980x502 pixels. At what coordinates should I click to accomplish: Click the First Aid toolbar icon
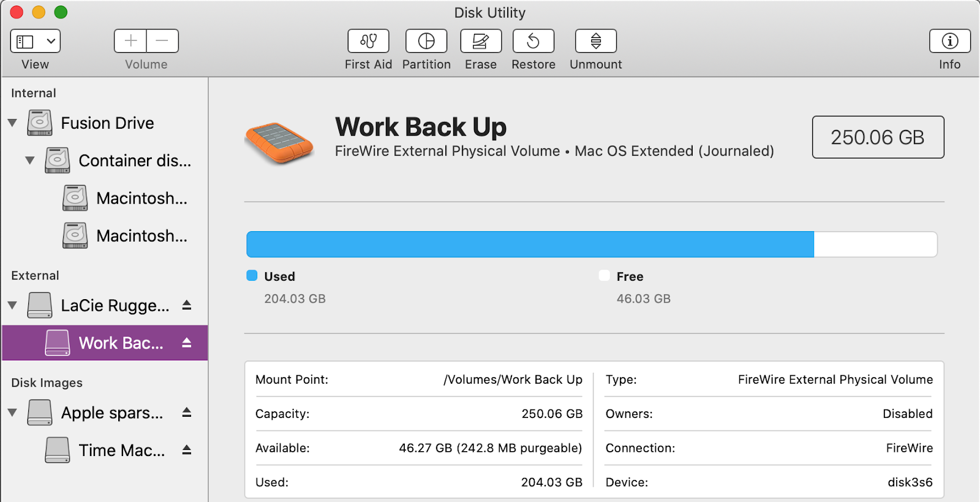pyautogui.click(x=368, y=41)
